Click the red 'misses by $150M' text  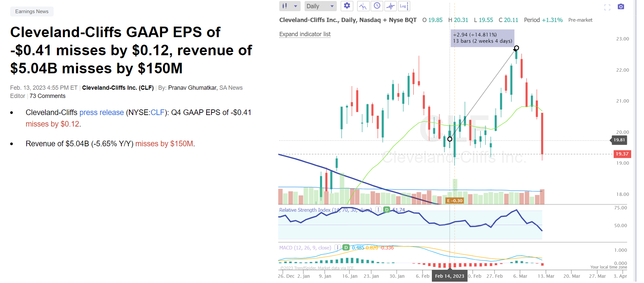(x=164, y=144)
